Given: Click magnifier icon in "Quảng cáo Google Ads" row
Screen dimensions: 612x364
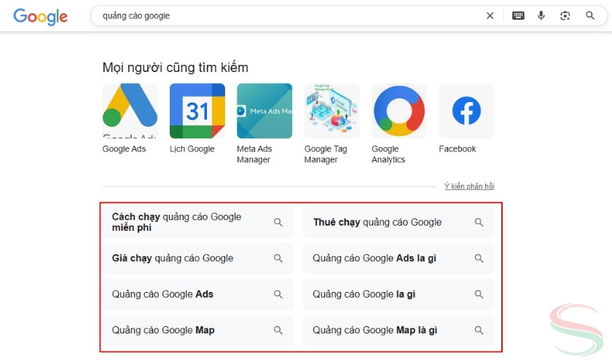Looking at the screenshot, I should point(278,294).
